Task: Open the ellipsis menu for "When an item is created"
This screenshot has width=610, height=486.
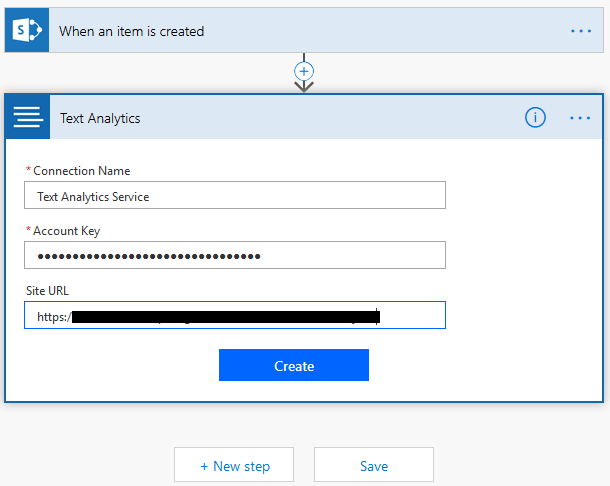Action: 581,31
